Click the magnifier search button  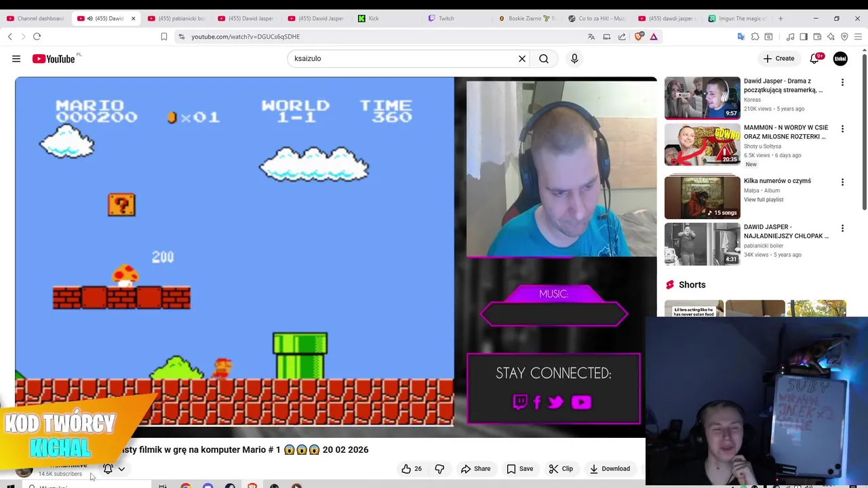pos(544,59)
